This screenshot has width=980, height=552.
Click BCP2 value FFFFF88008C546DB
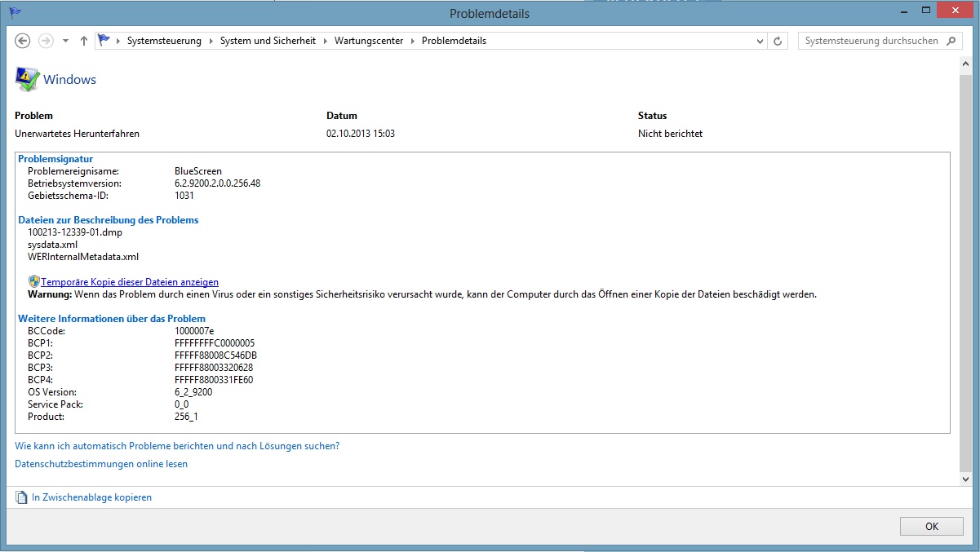pyautogui.click(x=216, y=355)
